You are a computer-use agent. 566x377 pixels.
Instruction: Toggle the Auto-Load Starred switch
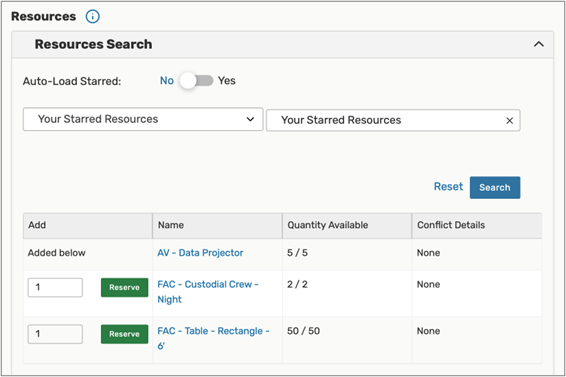197,81
